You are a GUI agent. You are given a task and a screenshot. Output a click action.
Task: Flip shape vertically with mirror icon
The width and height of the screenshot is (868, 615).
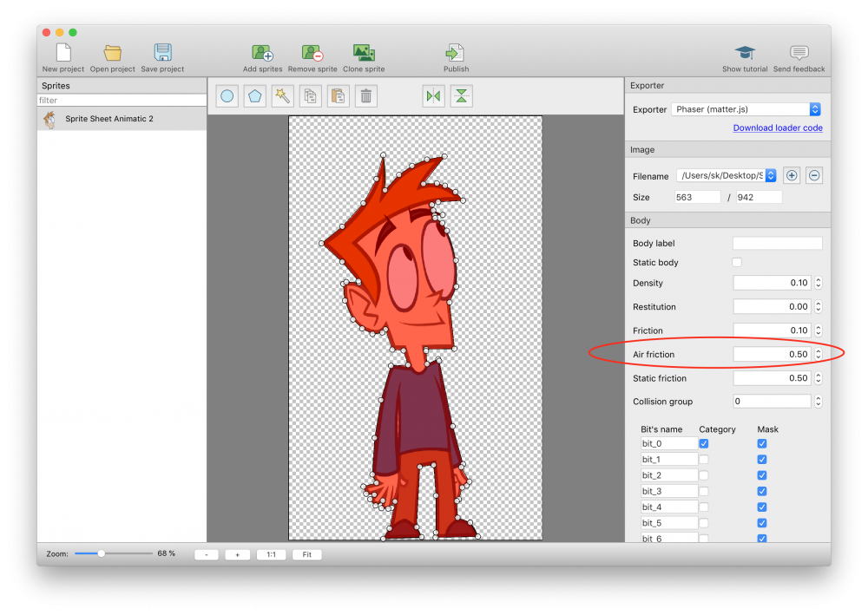[462, 96]
